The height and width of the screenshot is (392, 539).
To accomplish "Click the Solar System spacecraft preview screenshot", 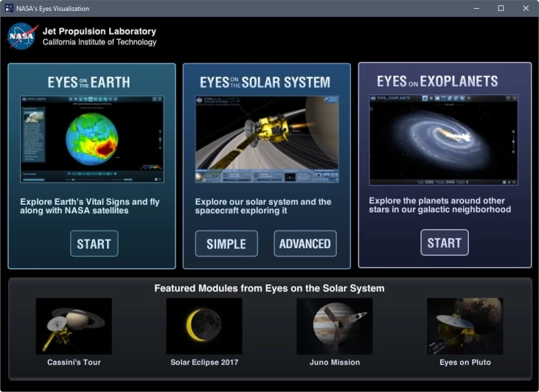I will [267, 139].
